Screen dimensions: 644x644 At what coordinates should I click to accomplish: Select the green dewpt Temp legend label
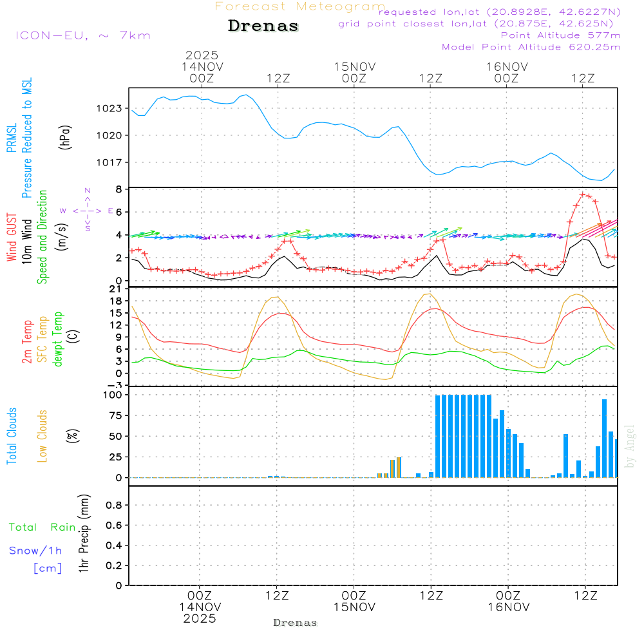click(58, 338)
